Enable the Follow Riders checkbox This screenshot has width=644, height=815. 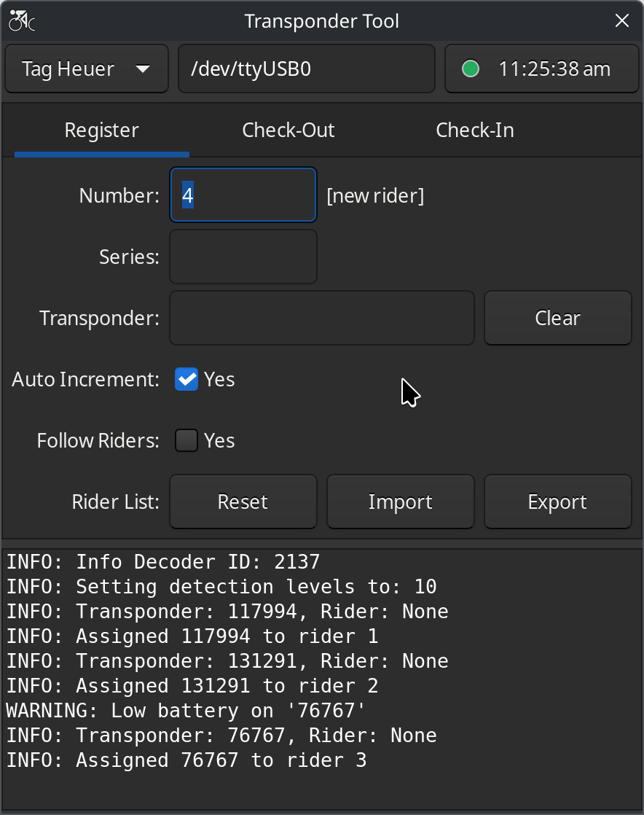[x=186, y=441]
